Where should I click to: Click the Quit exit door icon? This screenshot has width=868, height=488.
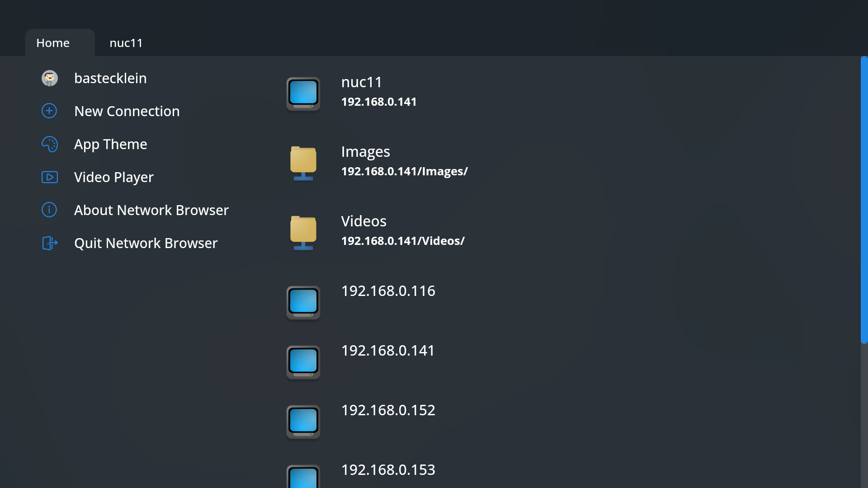coord(49,243)
